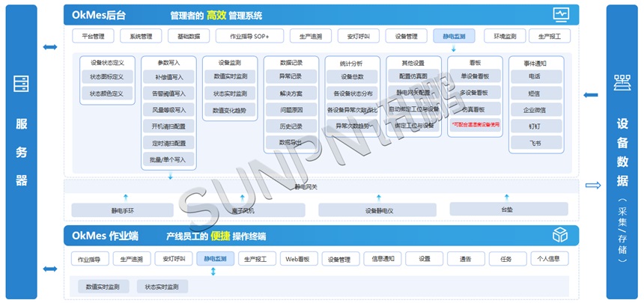Image resolution: width=644 pixels, height=303 pixels.
Task: Click 绑定工位与设备 item
Action: 413,125
